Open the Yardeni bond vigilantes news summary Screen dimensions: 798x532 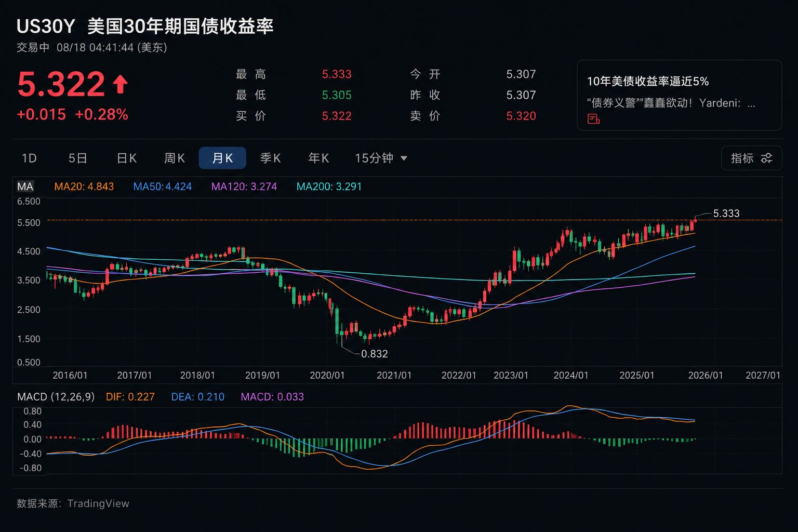[671, 103]
